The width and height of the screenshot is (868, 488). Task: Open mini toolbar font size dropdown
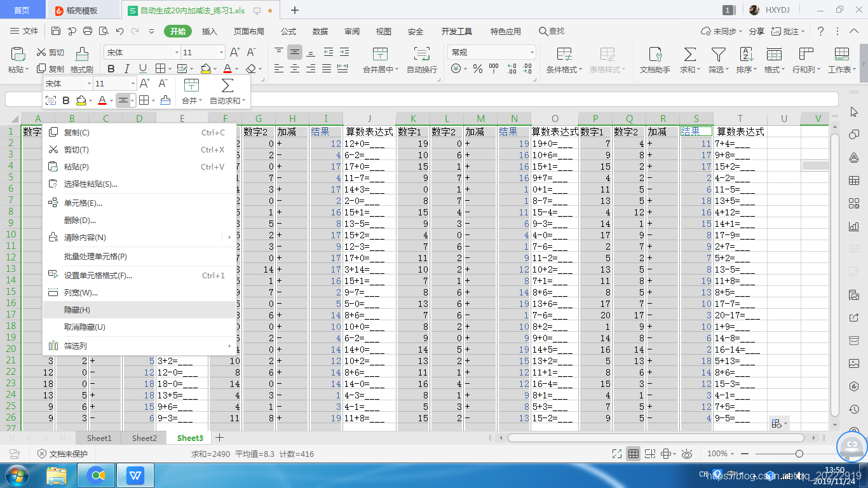[x=133, y=84]
